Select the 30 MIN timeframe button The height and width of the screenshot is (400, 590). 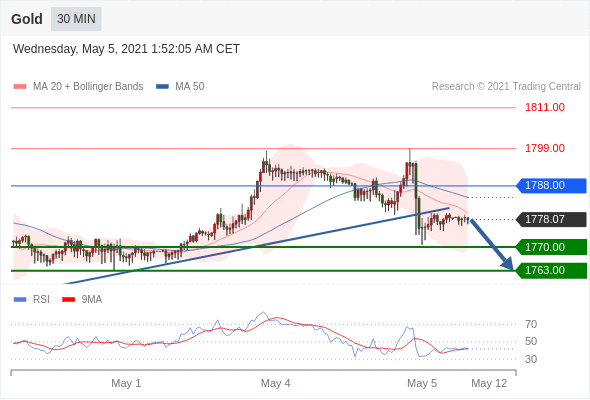tap(76, 19)
